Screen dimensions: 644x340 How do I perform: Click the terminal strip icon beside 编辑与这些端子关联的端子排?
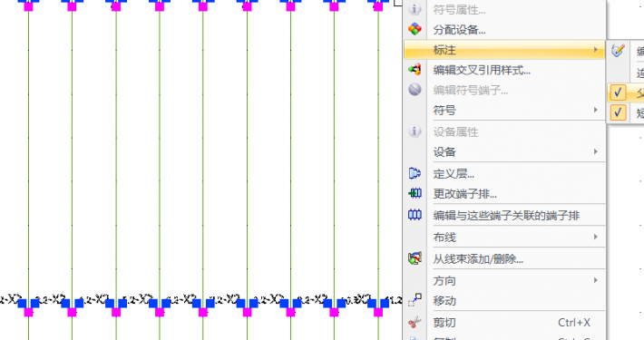point(415,215)
